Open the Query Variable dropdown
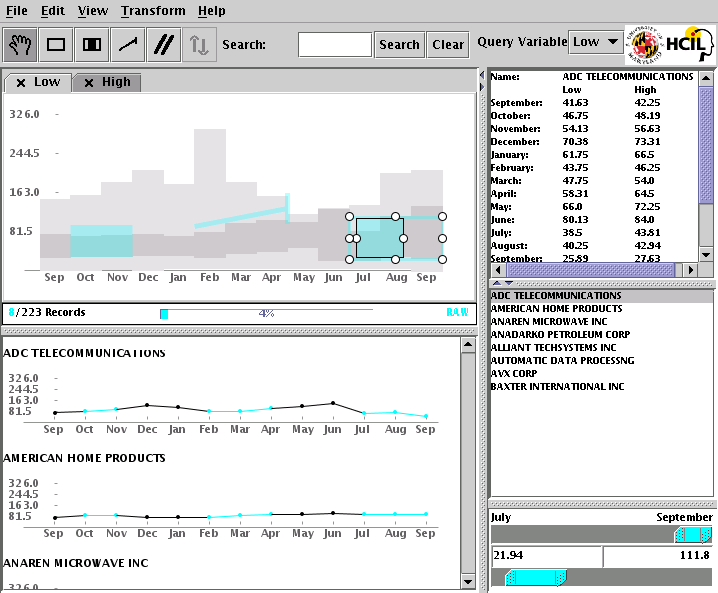 point(596,42)
